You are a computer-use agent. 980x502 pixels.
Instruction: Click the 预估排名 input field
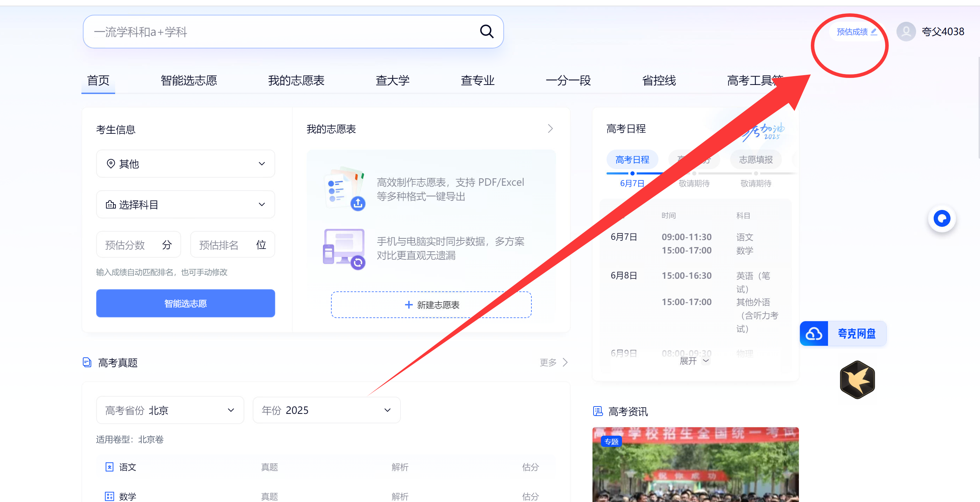click(x=232, y=245)
